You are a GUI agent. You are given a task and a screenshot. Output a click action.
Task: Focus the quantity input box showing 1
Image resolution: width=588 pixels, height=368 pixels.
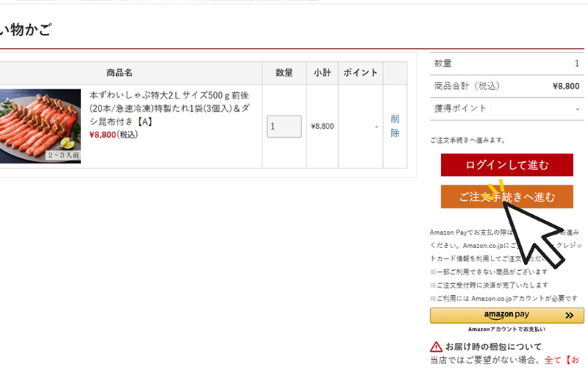pyautogui.click(x=284, y=126)
